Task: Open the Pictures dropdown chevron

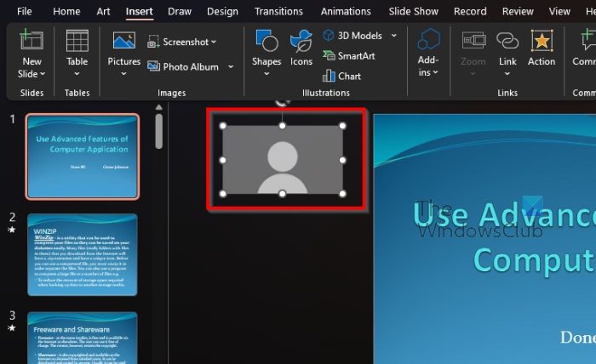Action: point(124,74)
